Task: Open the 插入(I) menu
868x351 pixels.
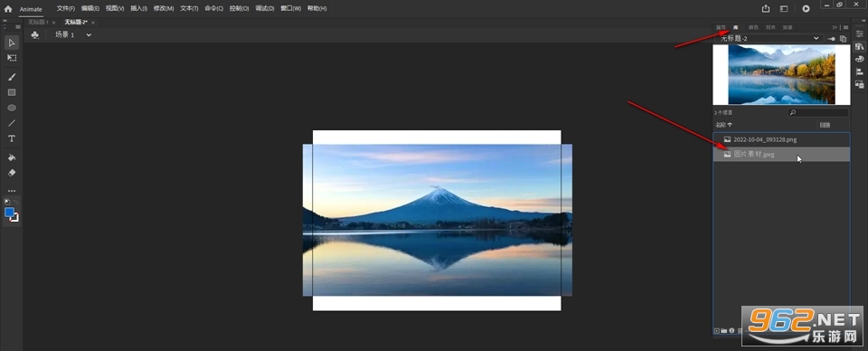Action: [139, 9]
